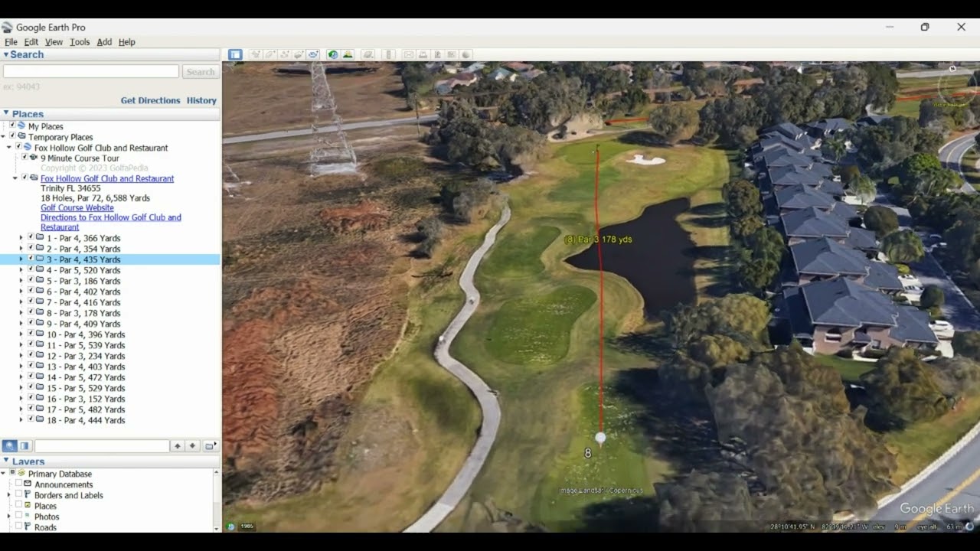Collapse the Search panel header triangle

click(6, 55)
